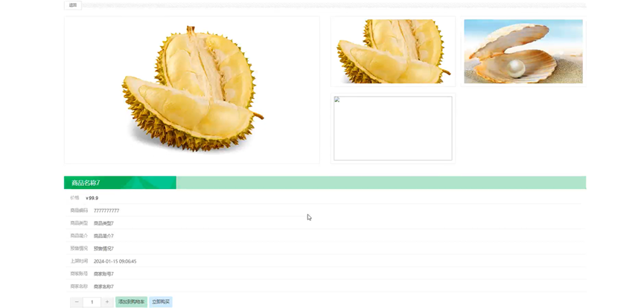Click the price value ￥99.9
This screenshot has width=644, height=308.
click(x=92, y=198)
